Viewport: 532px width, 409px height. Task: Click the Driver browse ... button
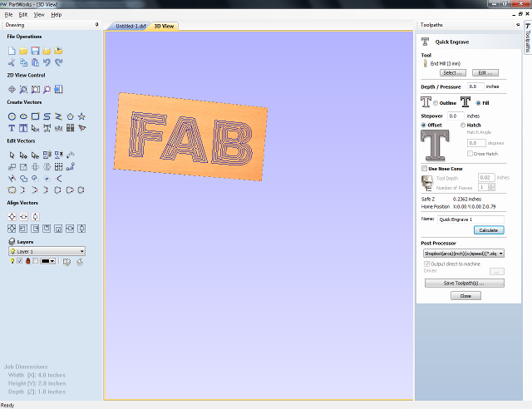(x=497, y=272)
